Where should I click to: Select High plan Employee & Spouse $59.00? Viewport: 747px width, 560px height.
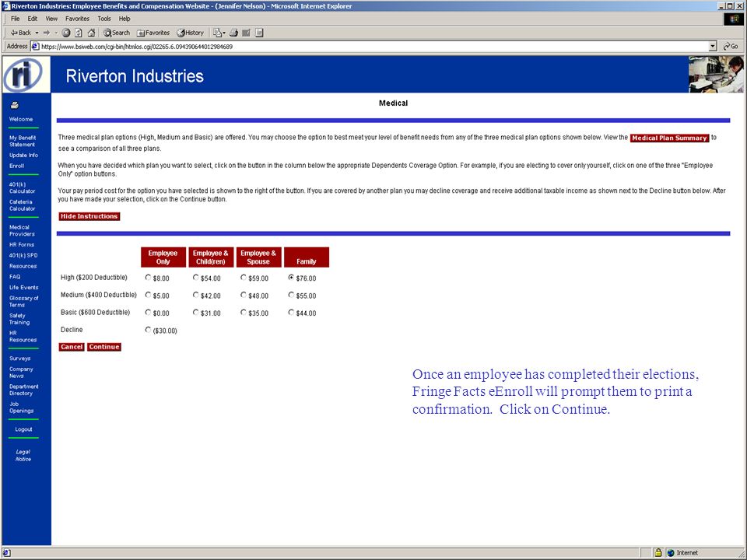[x=244, y=278]
